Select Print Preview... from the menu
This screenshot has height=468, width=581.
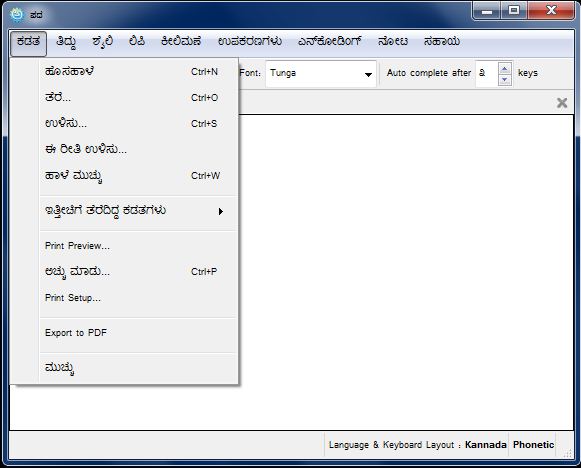(x=139, y=246)
